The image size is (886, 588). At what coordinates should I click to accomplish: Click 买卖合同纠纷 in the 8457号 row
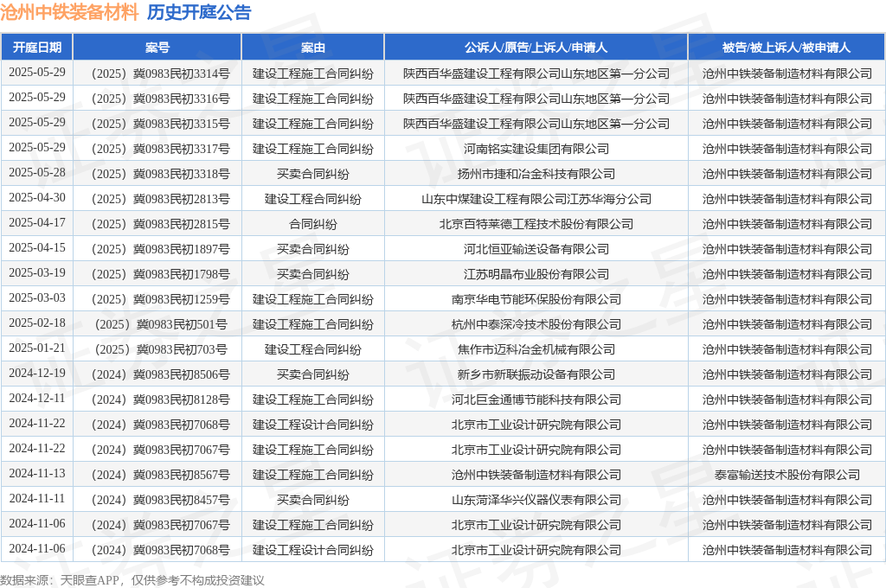pyautogui.click(x=313, y=500)
